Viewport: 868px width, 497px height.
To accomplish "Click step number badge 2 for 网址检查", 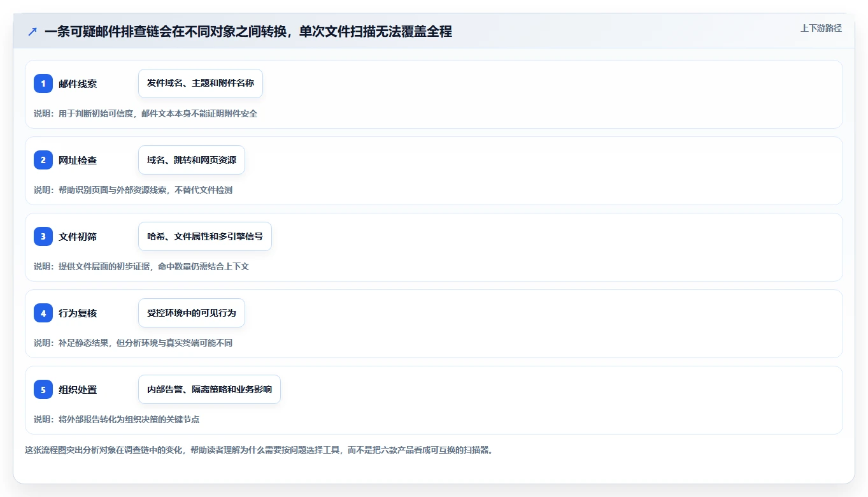I will pyautogui.click(x=43, y=160).
